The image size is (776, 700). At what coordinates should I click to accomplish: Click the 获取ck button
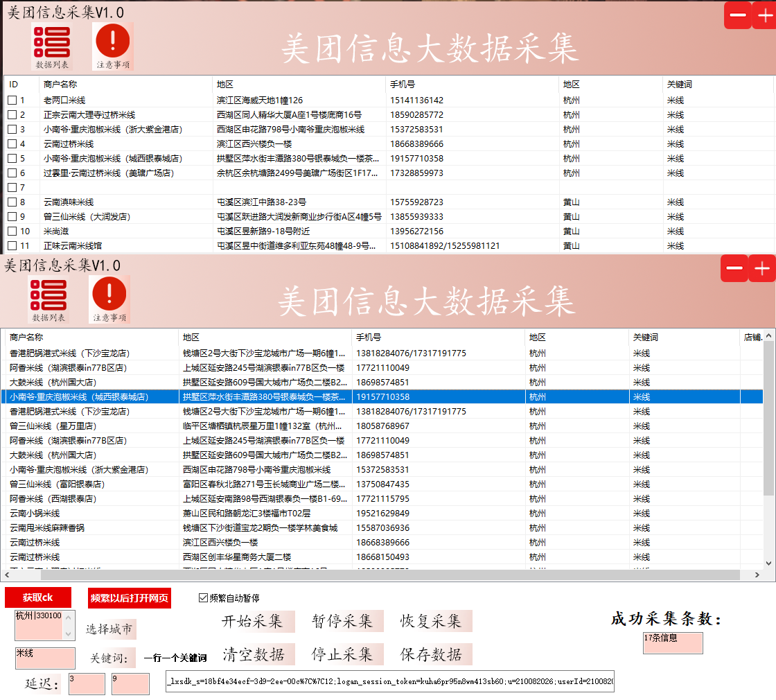pos(38,597)
